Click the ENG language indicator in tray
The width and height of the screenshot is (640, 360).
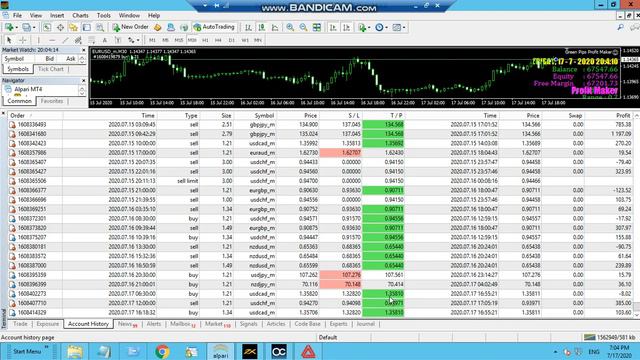594,352
